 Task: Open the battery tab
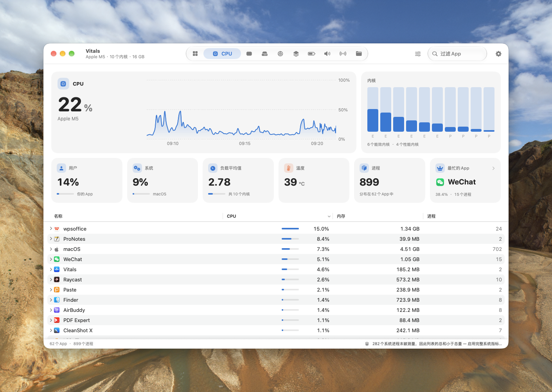click(x=312, y=54)
